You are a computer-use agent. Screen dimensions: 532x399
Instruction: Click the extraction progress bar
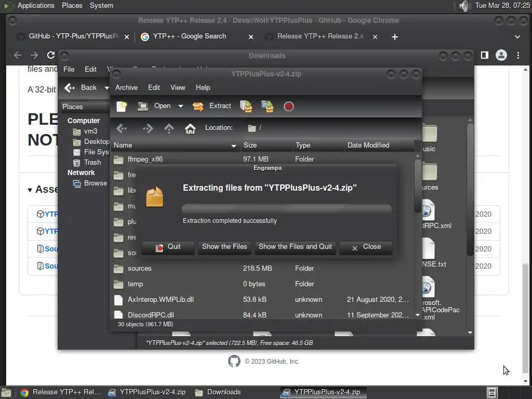coord(287,208)
